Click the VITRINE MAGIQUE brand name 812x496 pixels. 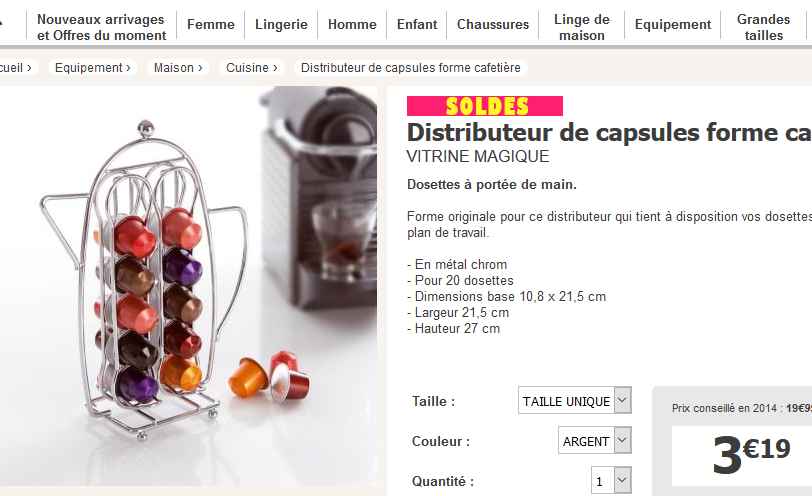[477, 156]
